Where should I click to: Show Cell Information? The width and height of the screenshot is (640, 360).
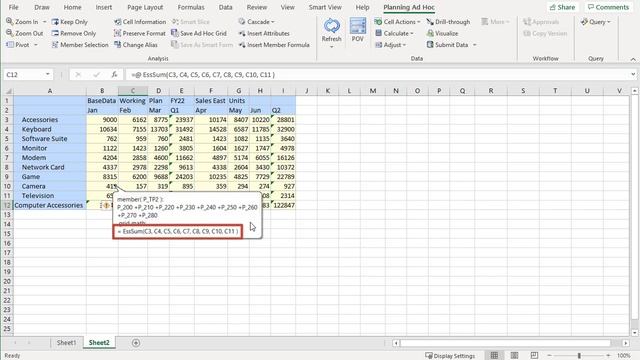click(x=140, y=22)
